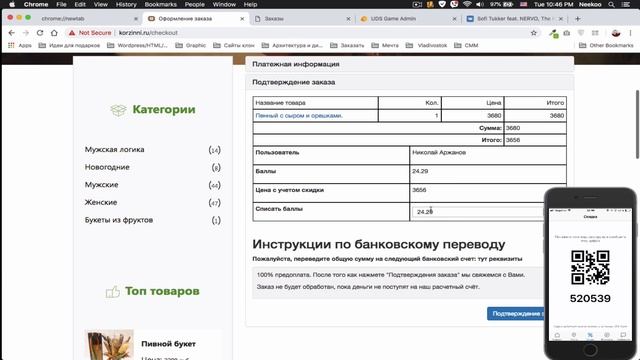Open the People menu
This screenshot has height=360, width=640.
[194, 4]
